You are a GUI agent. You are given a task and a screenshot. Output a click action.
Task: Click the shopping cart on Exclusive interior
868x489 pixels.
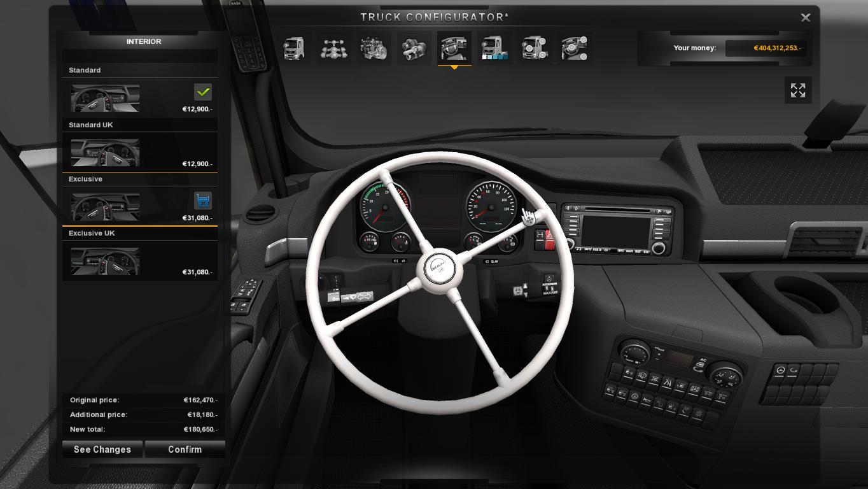pos(203,201)
